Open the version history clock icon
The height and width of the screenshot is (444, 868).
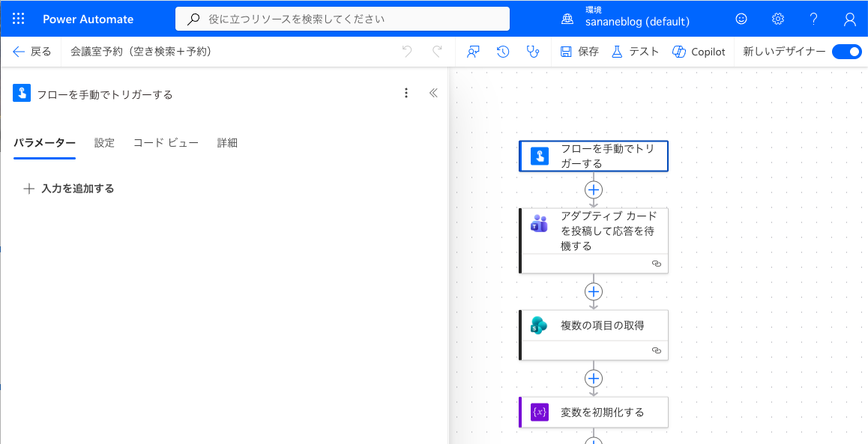pos(503,52)
